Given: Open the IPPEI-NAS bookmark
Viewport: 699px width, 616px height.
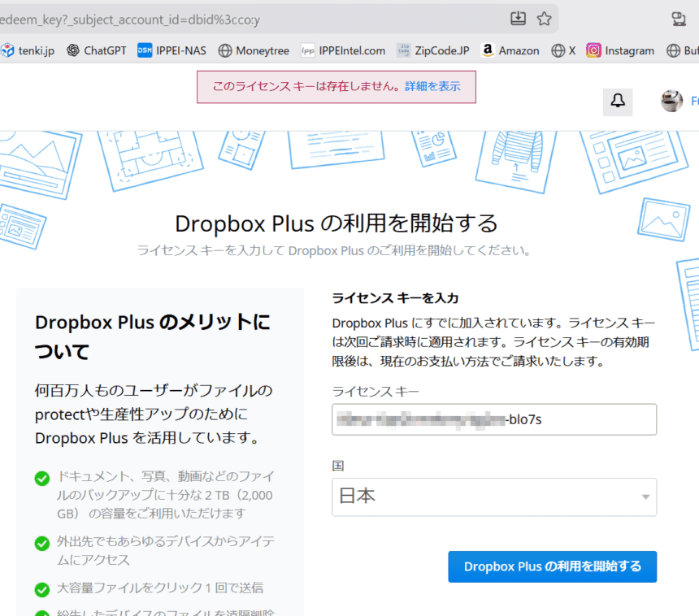Looking at the screenshot, I should point(171,50).
